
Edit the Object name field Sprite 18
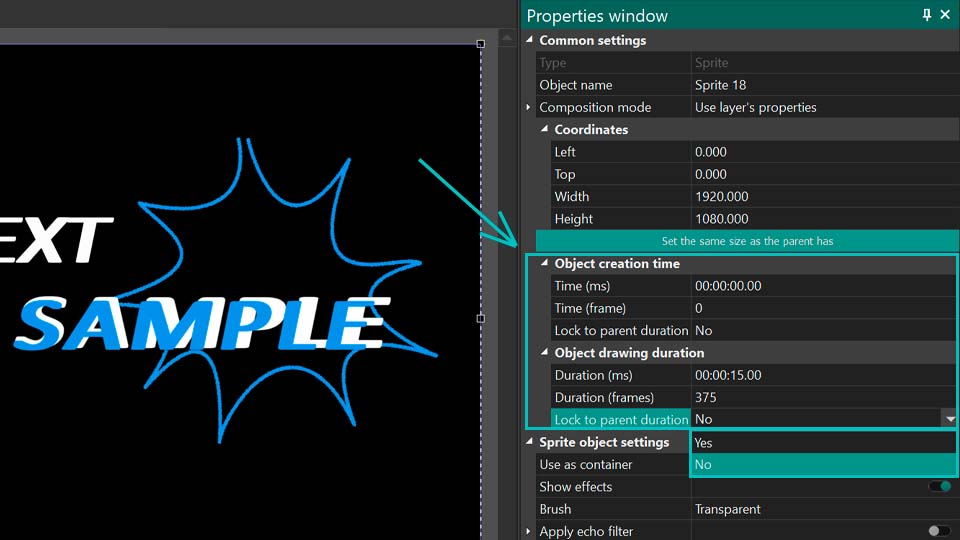coord(825,85)
